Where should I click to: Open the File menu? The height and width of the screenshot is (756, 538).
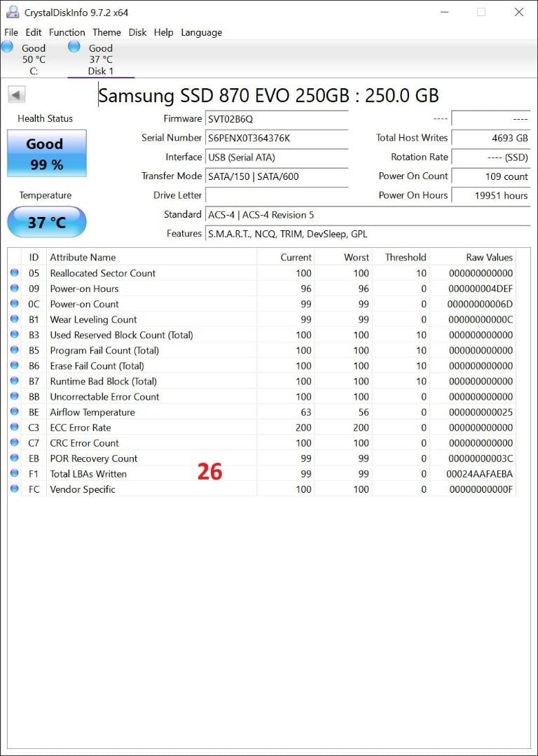click(x=11, y=32)
